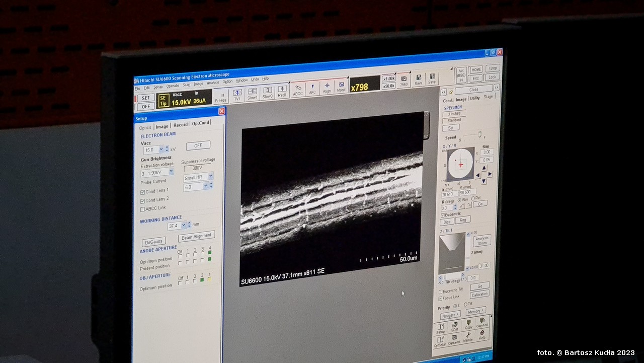Click the Memory button
644x363 pixels.
475,312
